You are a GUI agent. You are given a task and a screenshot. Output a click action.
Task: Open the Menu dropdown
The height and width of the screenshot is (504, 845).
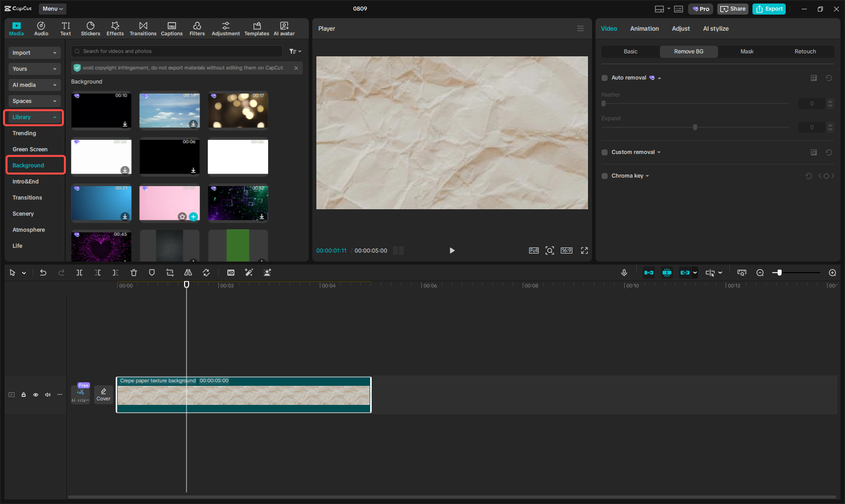pos(52,9)
